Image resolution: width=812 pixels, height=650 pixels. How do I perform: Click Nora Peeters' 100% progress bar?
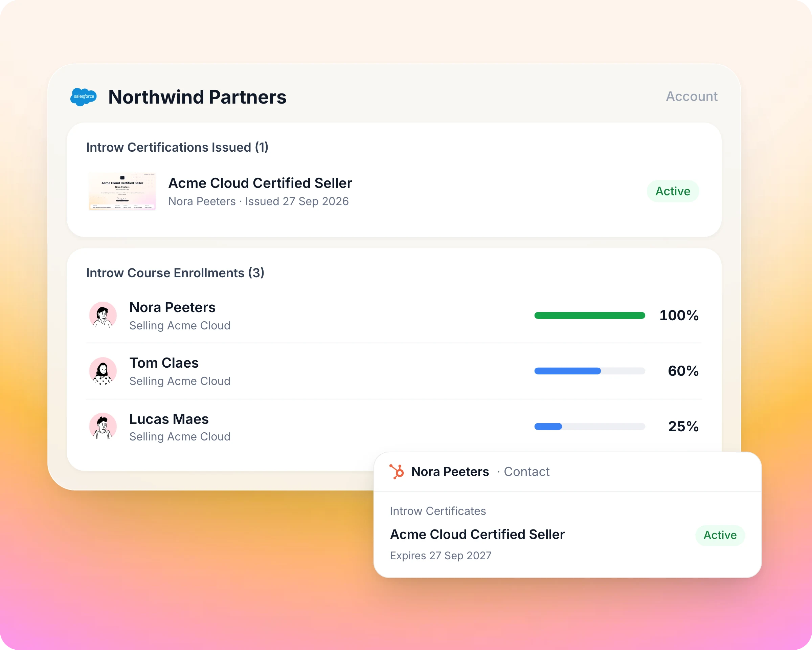coord(589,316)
